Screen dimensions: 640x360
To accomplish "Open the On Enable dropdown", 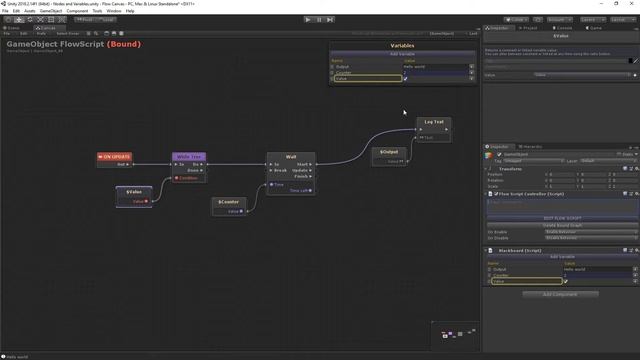I will (591, 232).
